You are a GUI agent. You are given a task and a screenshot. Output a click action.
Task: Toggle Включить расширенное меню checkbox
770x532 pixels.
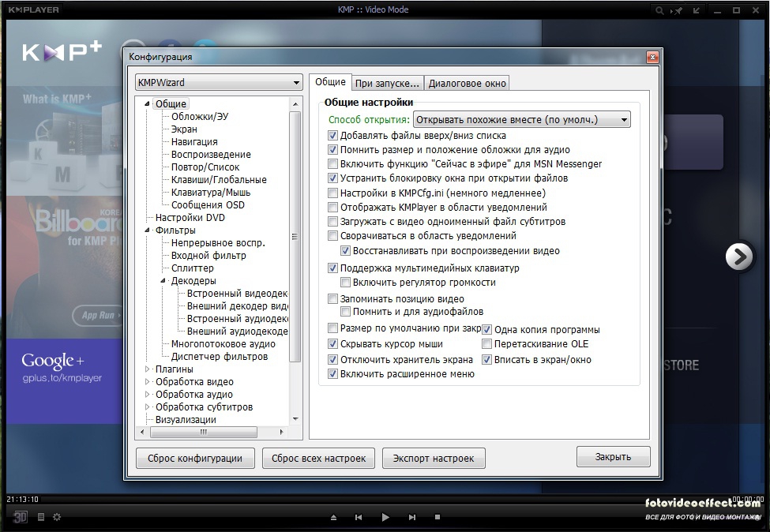pyautogui.click(x=333, y=374)
